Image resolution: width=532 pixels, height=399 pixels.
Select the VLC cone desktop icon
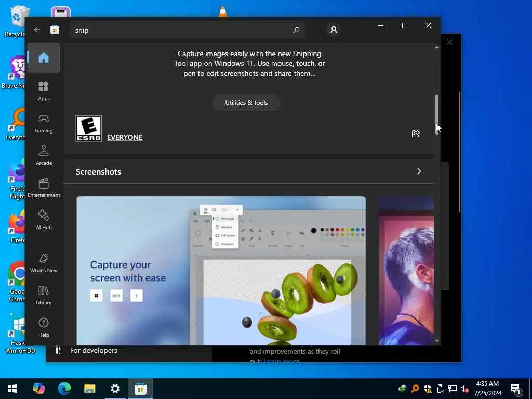point(223,11)
